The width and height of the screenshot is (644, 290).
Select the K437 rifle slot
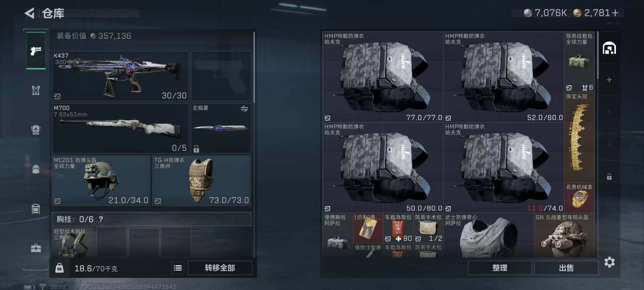tap(120, 76)
